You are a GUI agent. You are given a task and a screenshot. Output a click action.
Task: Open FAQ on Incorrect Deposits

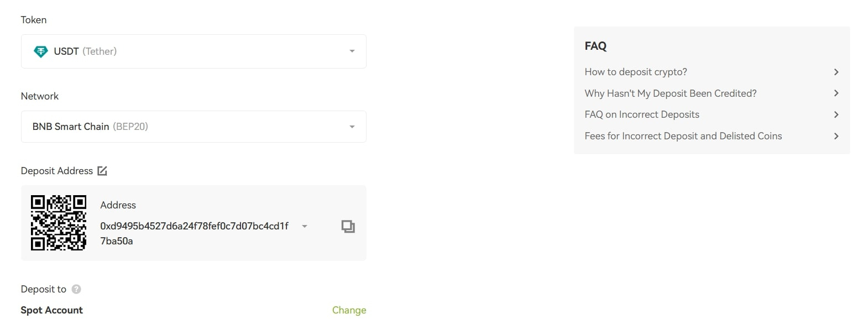(642, 114)
